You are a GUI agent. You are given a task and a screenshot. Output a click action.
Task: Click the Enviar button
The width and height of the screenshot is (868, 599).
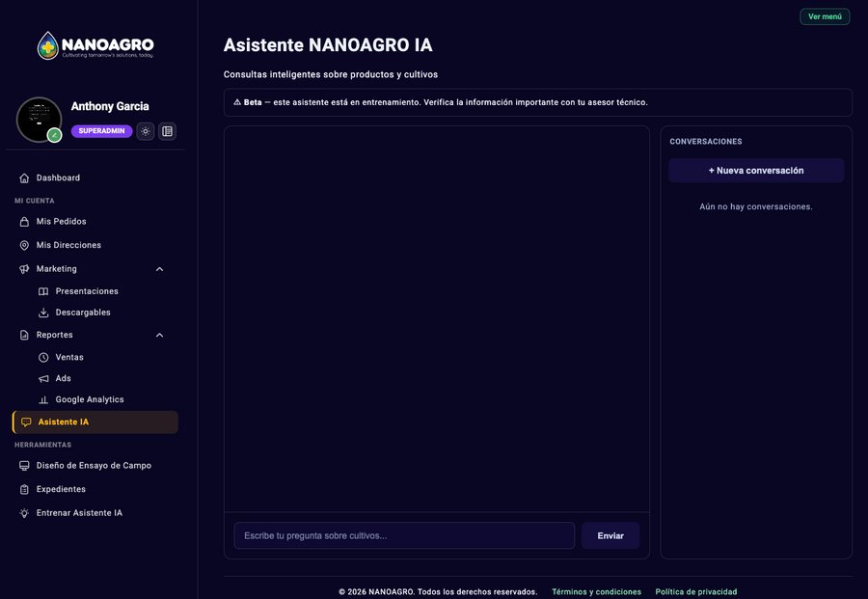pyautogui.click(x=610, y=536)
